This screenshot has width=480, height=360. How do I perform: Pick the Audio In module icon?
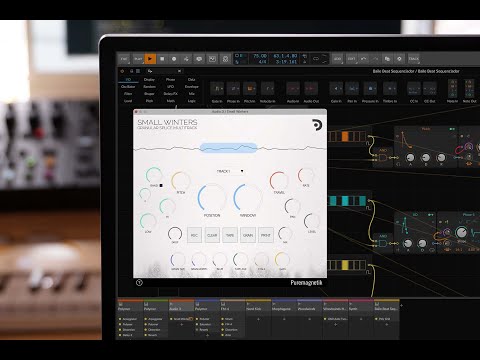pyautogui.click(x=293, y=89)
